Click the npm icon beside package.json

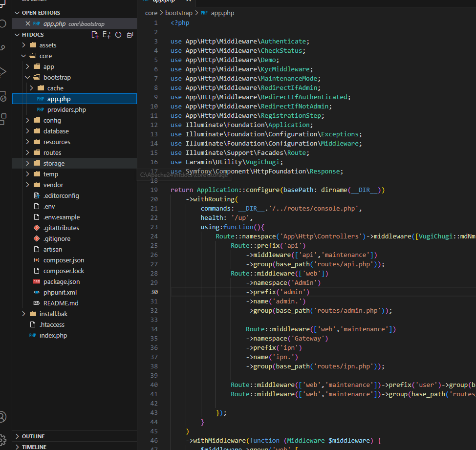[37, 281]
